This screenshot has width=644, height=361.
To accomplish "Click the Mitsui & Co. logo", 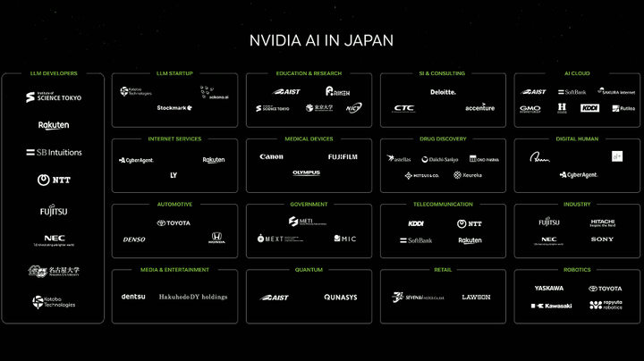I will [421, 175].
